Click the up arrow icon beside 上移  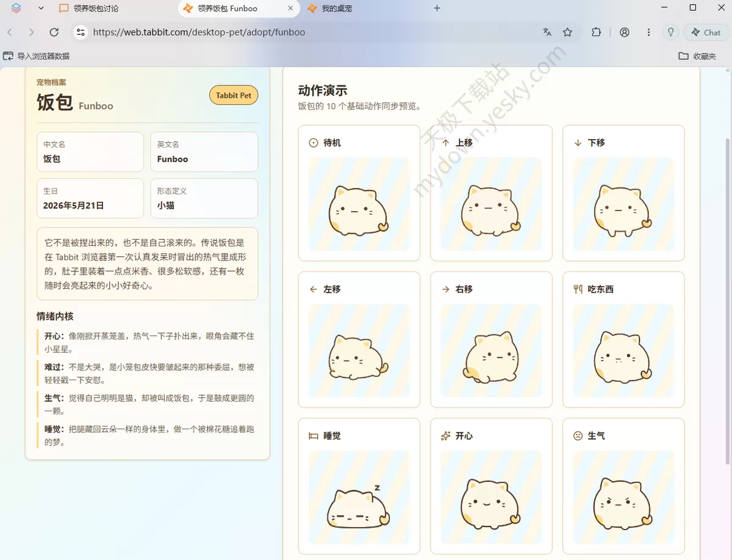pos(445,143)
